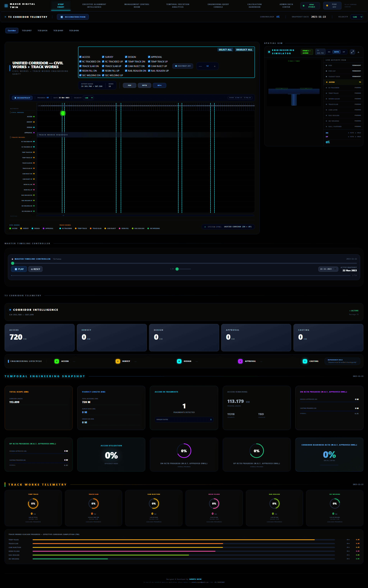Uncheck the SURVEY checkbox
The height and width of the screenshot is (588, 368).
(103, 57)
